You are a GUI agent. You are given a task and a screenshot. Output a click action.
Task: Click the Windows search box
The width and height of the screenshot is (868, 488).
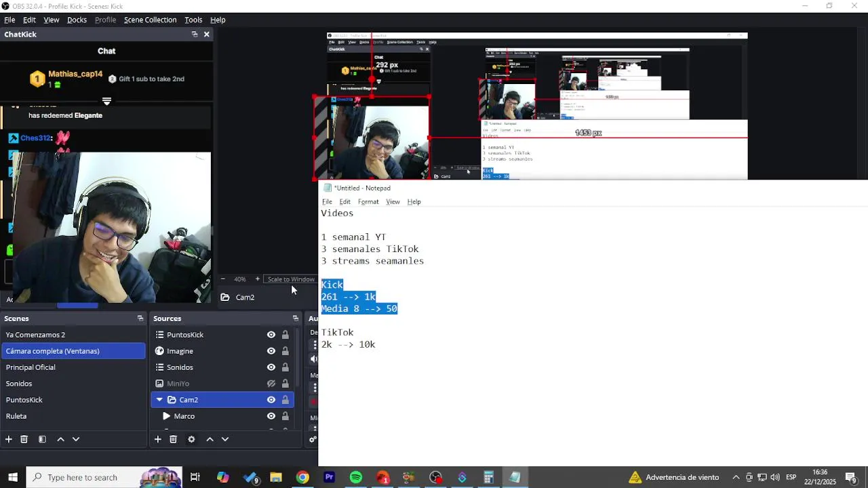[x=104, y=478]
